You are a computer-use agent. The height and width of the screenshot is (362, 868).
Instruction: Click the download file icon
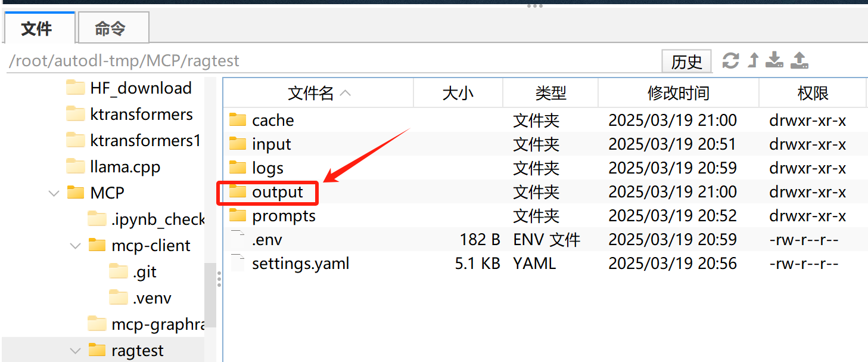(774, 60)
